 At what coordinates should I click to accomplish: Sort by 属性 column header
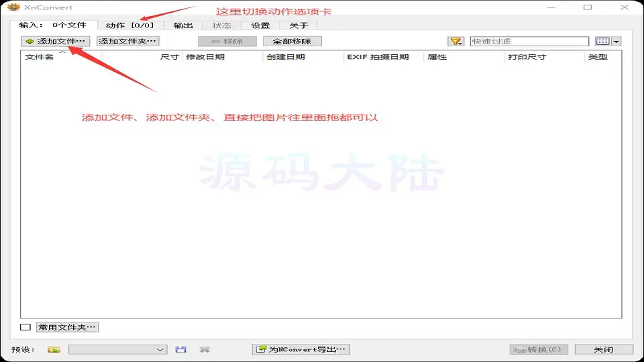click(x=464, y=57)
